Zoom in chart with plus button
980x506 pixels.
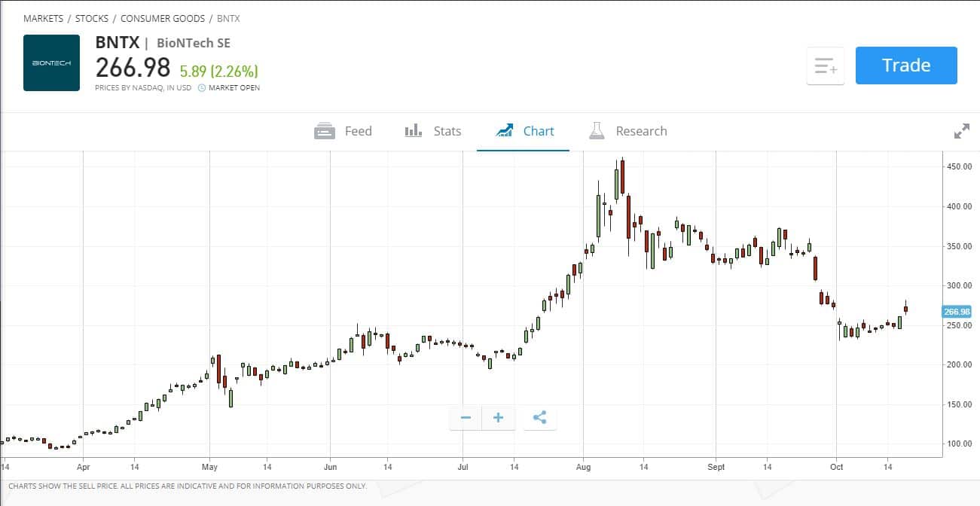[x=499, y=418]
